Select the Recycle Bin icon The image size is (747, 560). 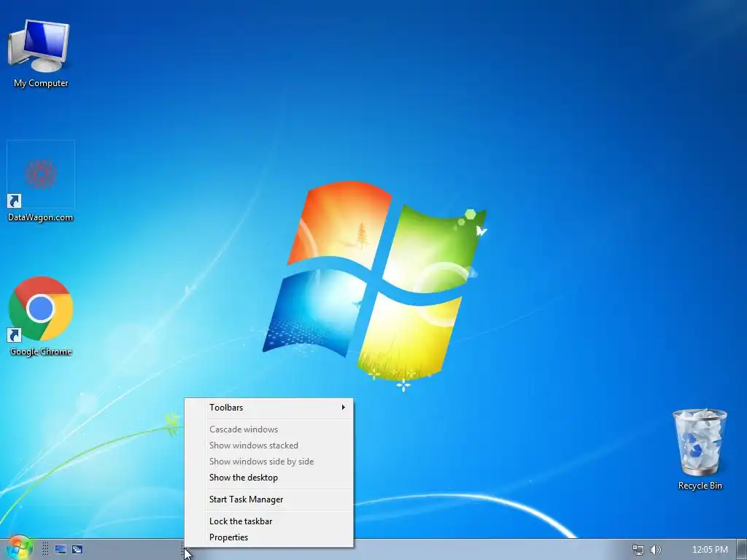[700, 442]
